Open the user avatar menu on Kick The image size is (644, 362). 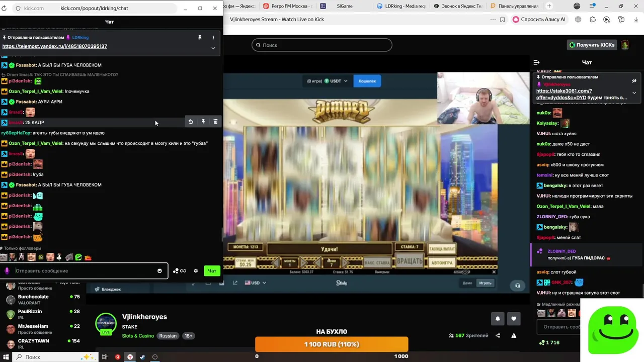[625, 45]
